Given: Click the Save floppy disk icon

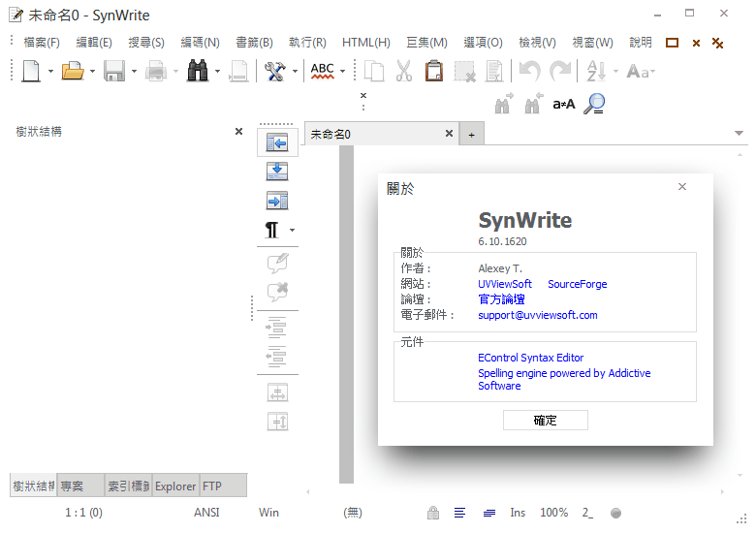Looking at the screenshot, I should coord(114,72).
